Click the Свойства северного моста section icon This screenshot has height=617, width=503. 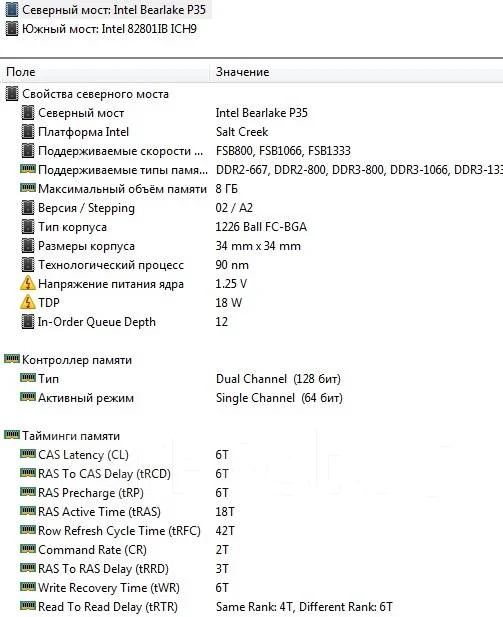[12, 94]
